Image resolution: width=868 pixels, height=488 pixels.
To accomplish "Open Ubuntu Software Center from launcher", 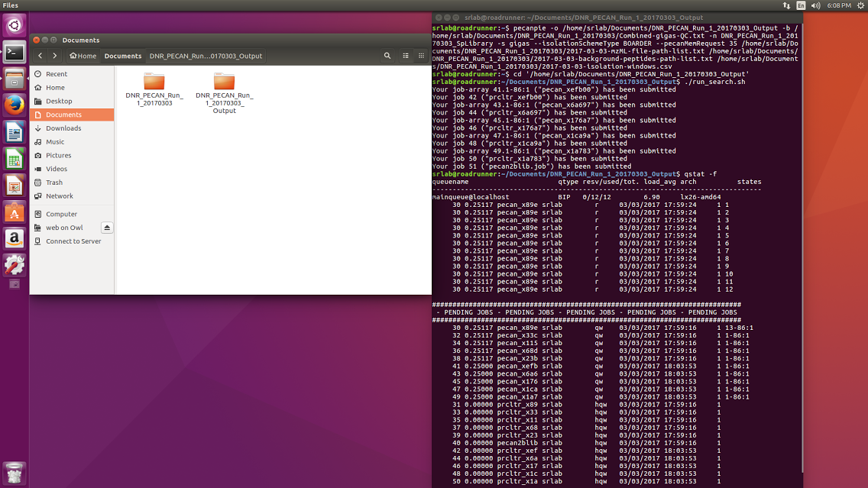I will coord(14,212).
